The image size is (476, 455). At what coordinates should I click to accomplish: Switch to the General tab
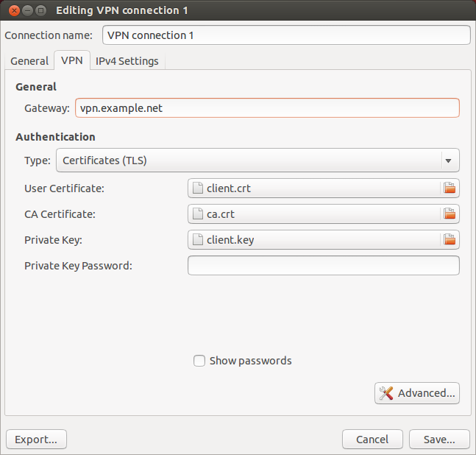(29, 61)
